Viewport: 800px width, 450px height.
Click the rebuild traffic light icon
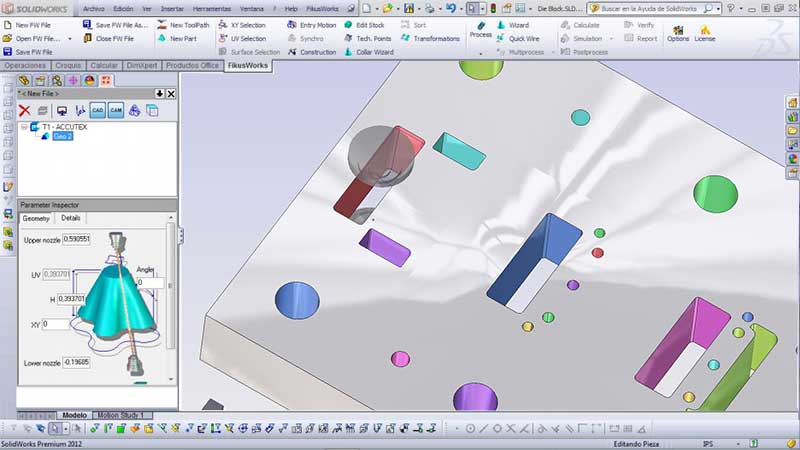coord(493,9)
